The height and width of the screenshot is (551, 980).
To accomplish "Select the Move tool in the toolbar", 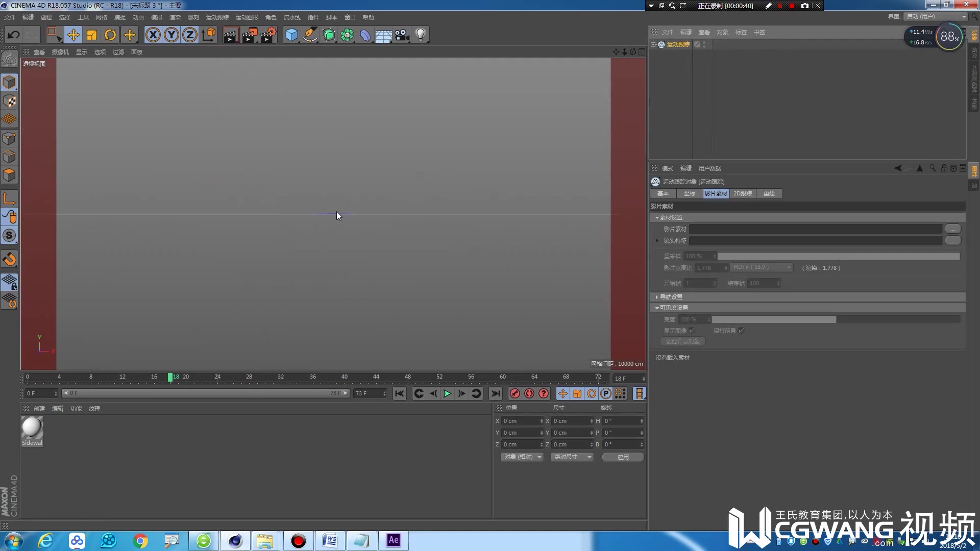I will (73, 35).
